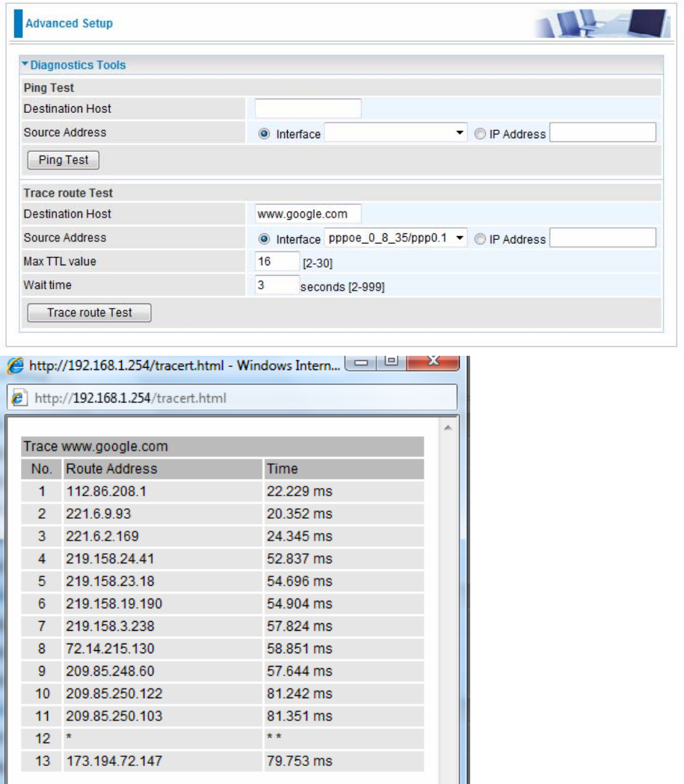Viewport: 684px width, 784px height.
Task: Click the Diagnostics Tools title
Action: pyautogui.click(x=78, y=65)
